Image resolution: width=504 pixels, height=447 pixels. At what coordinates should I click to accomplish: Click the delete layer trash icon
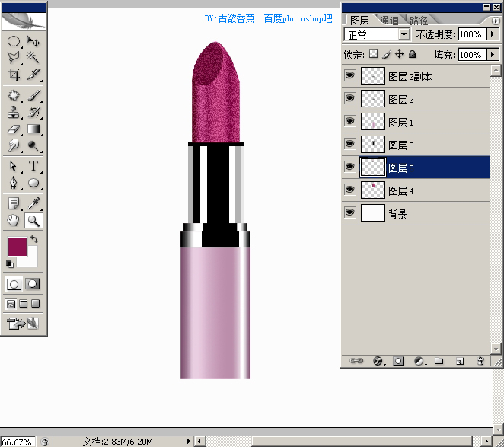[480, 361]
